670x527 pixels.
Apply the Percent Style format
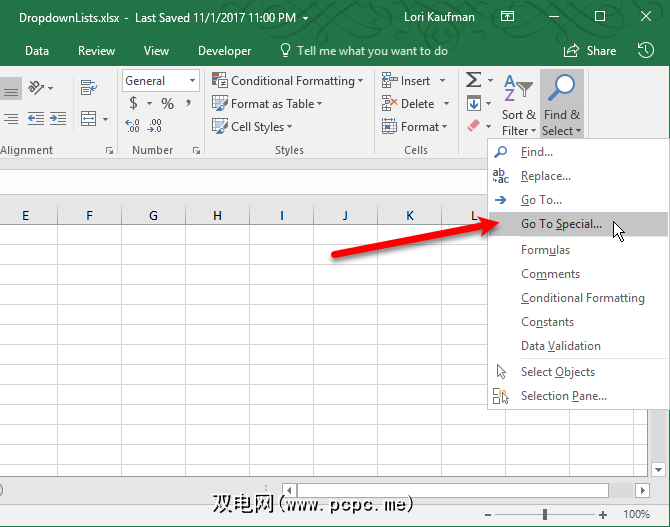click(167, 104)
